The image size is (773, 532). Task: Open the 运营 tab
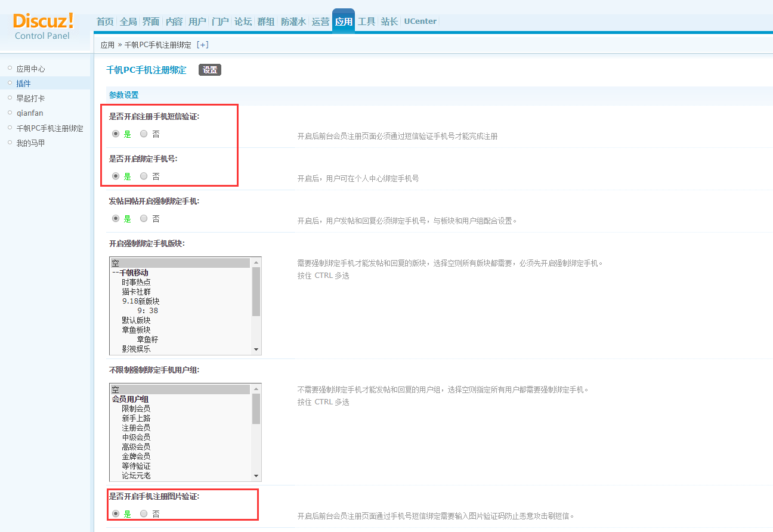(x=320, y=21)
